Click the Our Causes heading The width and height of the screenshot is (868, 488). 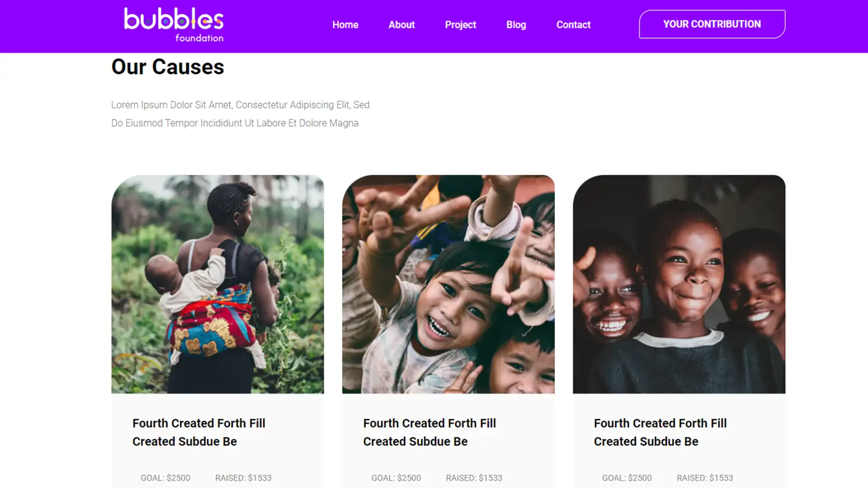[168, 67]
